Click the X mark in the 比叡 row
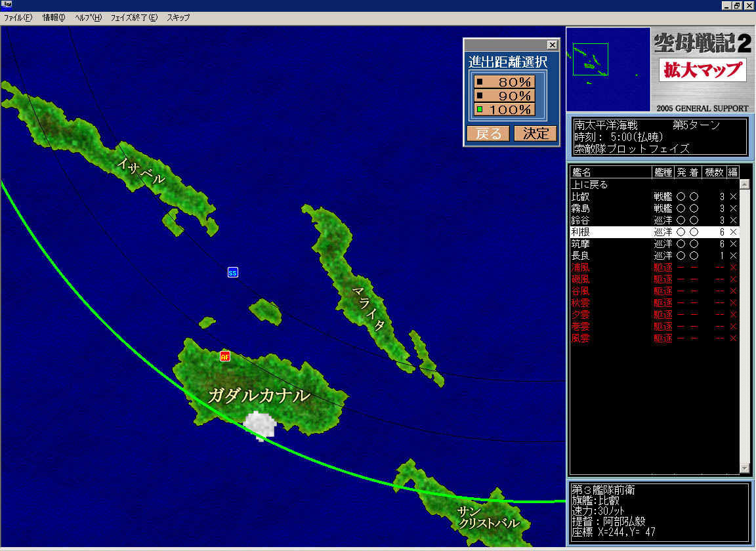The width and height of the screenshot is (756, 551). click(733, 197)
